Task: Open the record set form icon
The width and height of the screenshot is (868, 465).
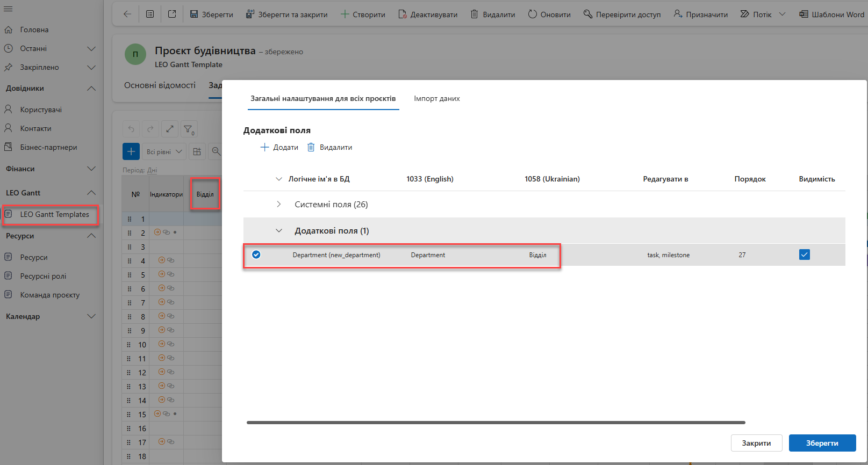Action: tap(150, 14)
